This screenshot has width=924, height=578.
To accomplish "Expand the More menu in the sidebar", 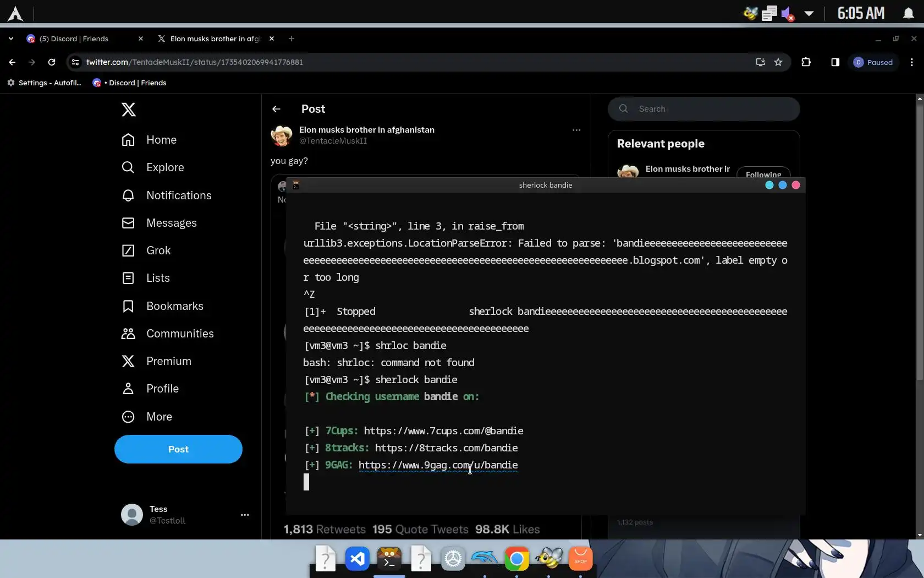I will pos(147,417).
